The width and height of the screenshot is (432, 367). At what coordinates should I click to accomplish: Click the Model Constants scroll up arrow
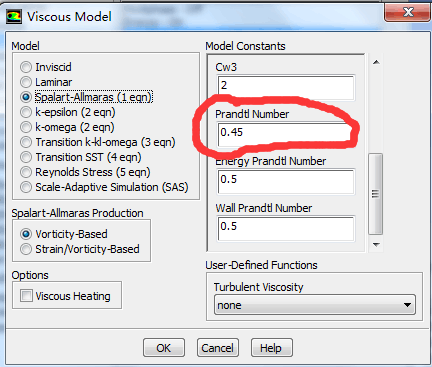(376, 62)
